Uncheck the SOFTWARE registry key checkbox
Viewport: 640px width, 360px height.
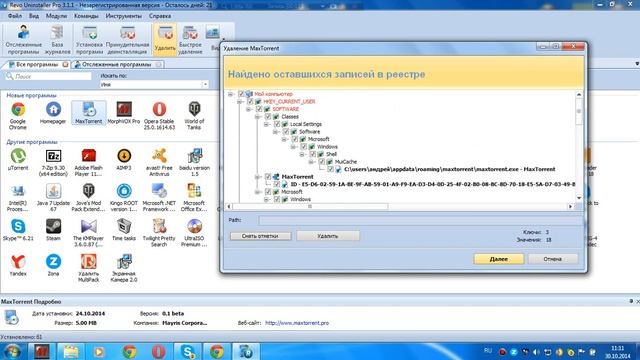tap(259, 109)
